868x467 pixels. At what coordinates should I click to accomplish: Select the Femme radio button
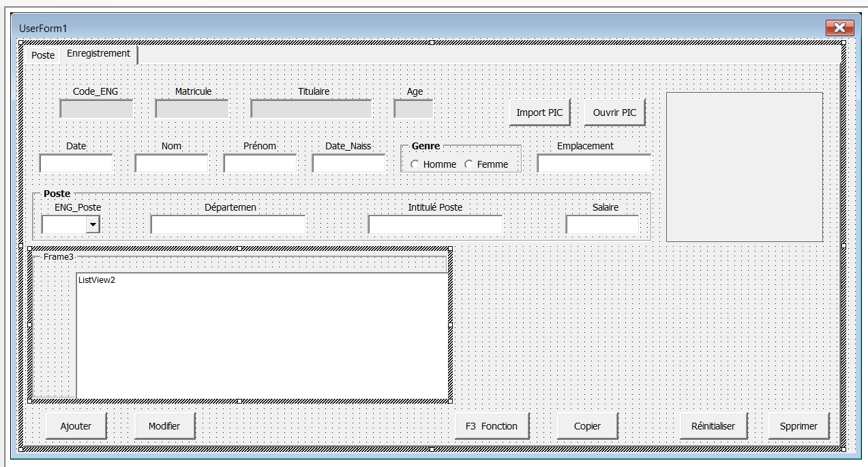point(468,164)
